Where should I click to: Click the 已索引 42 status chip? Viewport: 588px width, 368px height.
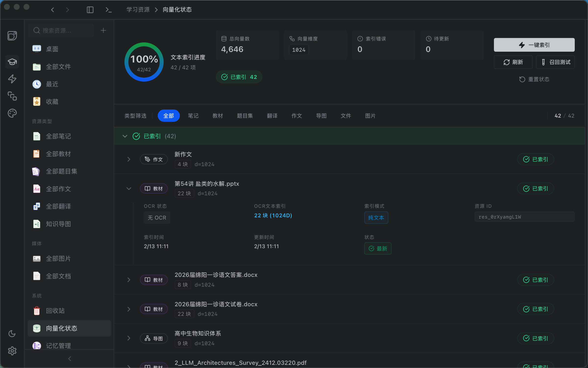tap(239, 77)
